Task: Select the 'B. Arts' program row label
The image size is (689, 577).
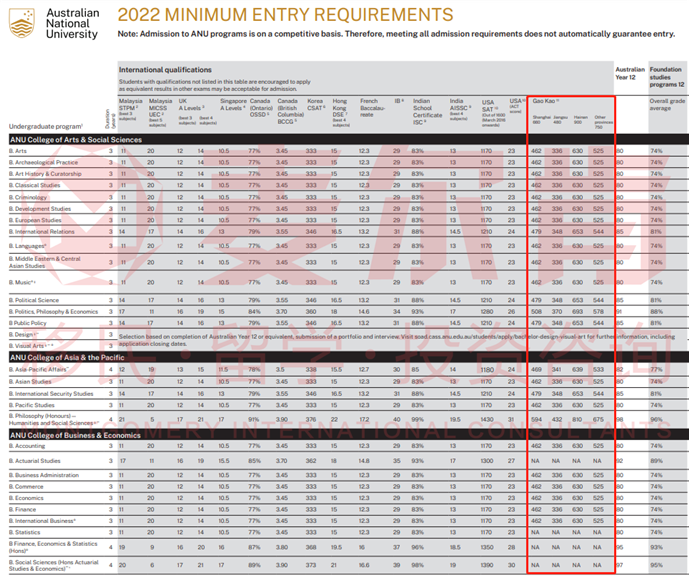Action: pos(18,151)
